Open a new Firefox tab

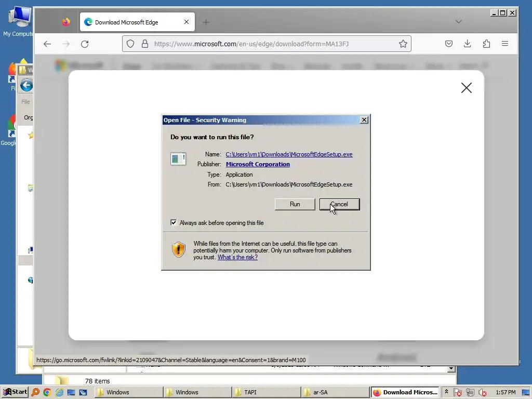206,22
